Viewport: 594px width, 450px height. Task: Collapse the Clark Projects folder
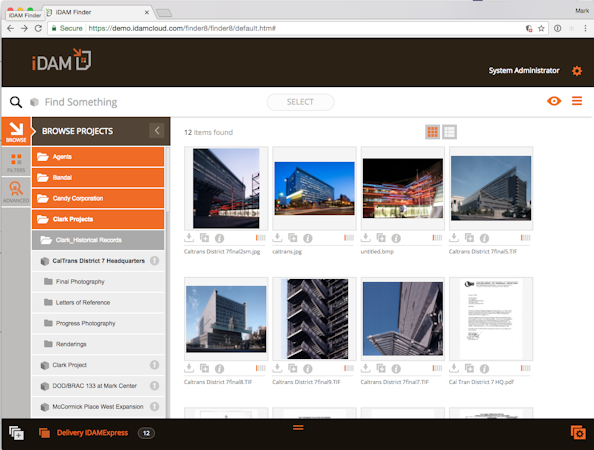[98, 219]
